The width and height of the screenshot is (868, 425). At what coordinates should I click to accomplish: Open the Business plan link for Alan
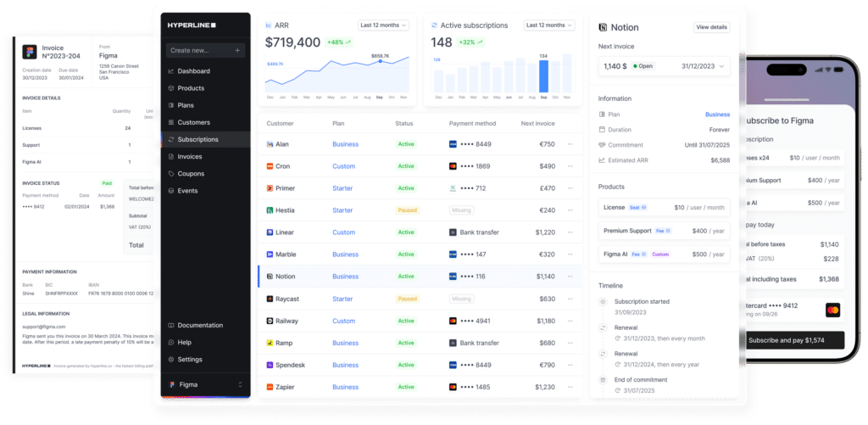tap(346, 144)
